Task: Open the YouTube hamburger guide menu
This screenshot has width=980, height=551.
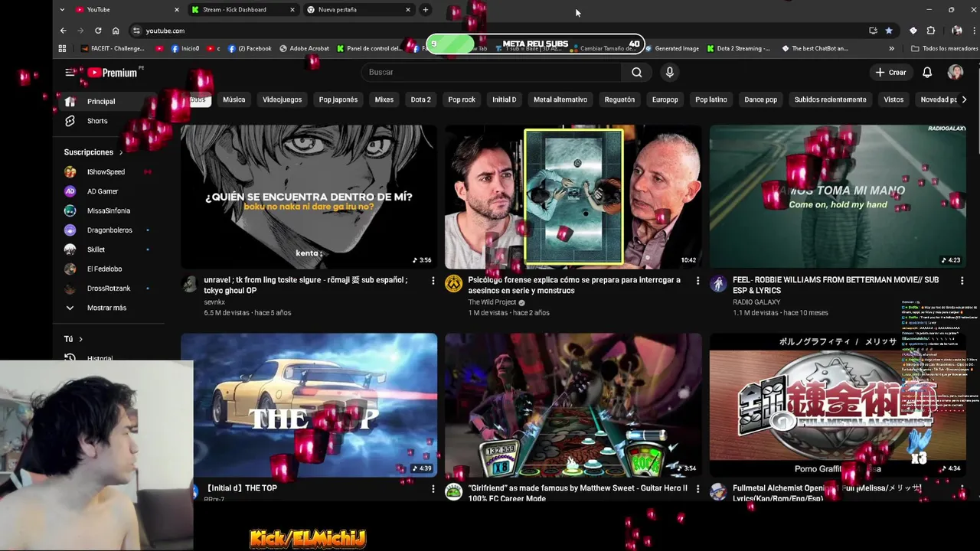Action: click(70, 72)
